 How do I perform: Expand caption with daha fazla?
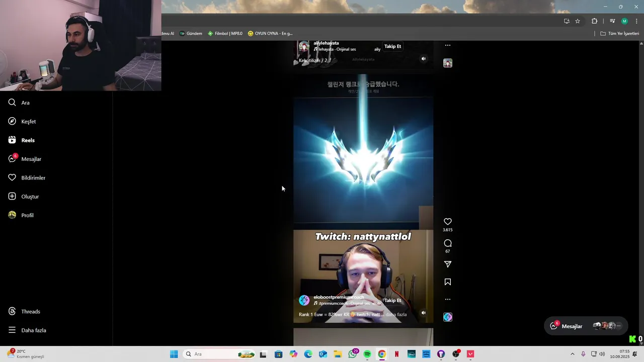396,315
